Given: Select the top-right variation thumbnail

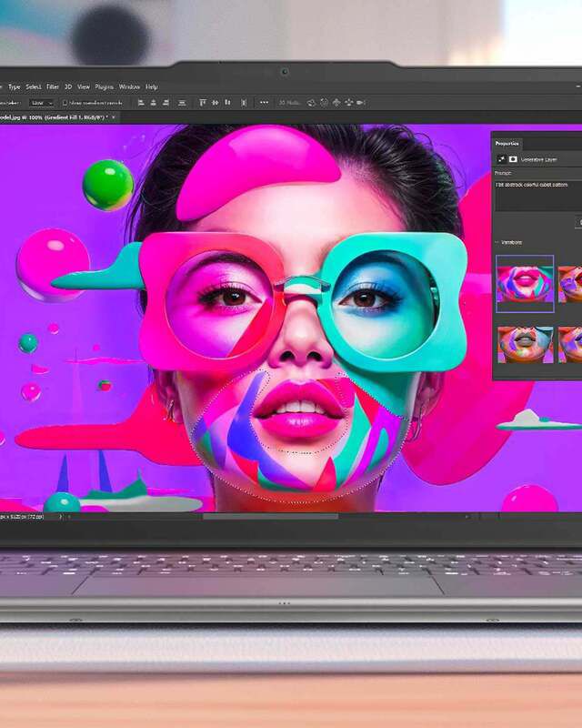Looking at the screenshot, I should 570,284.
